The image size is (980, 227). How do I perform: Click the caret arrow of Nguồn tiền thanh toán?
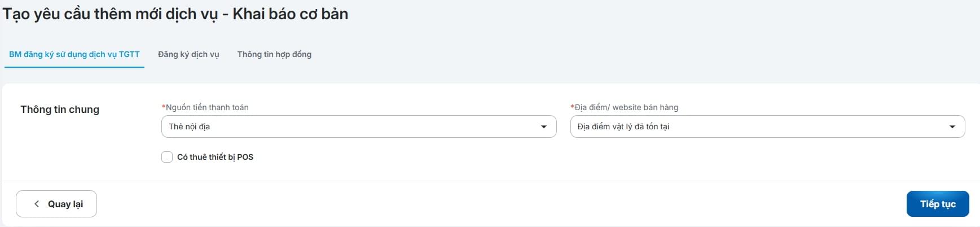click(544, 127)
